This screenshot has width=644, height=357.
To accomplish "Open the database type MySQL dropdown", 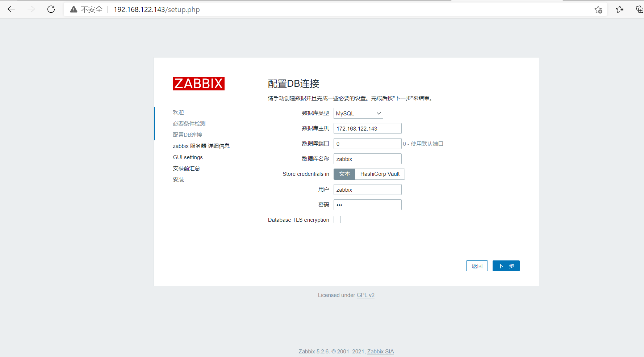I will (358, 113).
